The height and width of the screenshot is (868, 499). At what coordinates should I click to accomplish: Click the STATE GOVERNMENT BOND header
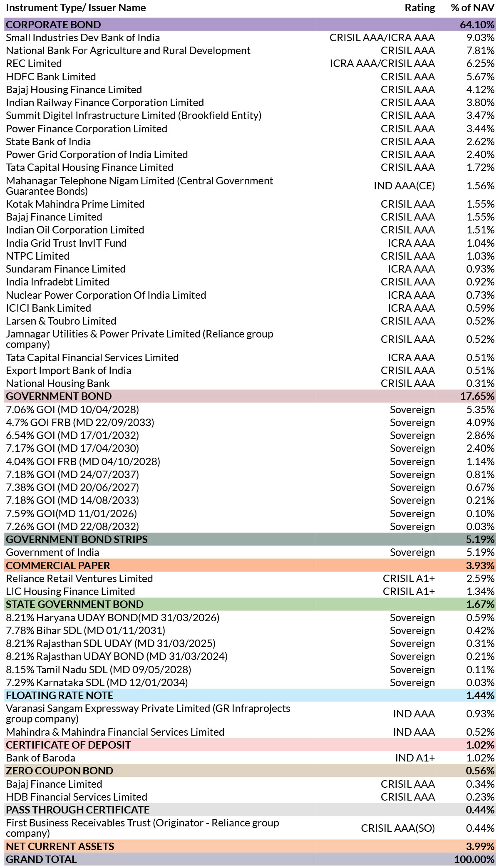[250, 604]
